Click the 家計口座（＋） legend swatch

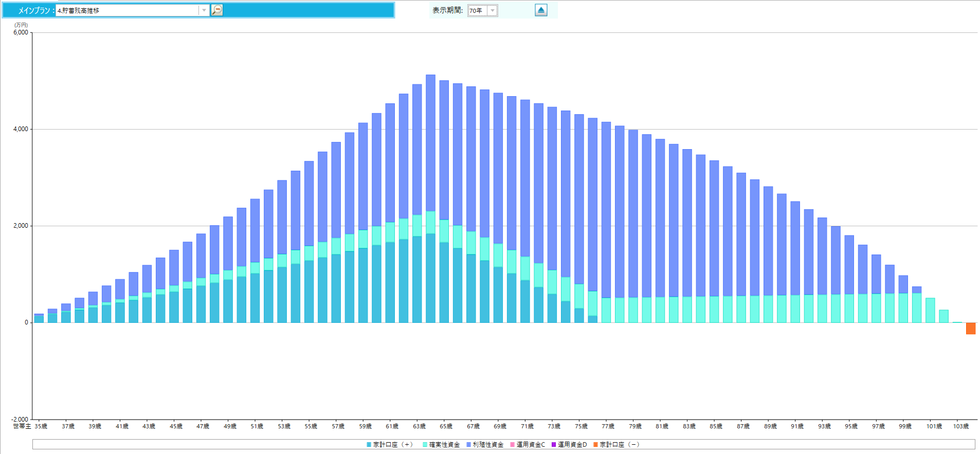(369, 445)
